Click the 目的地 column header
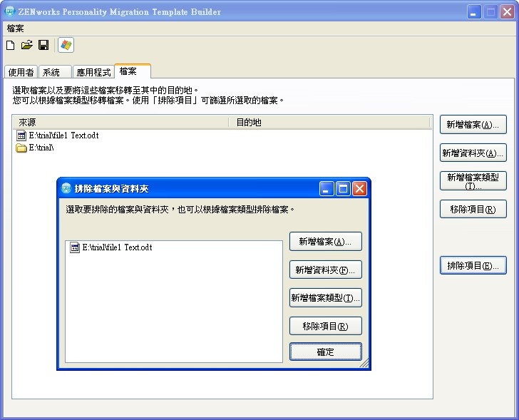The width and height of the screenshot is (519, 420). pyautogui.click(x=329, y=123)
